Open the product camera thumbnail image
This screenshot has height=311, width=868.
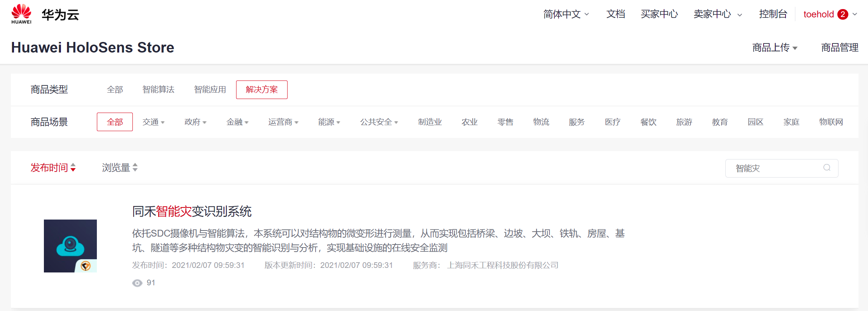(x=70, y=246)
